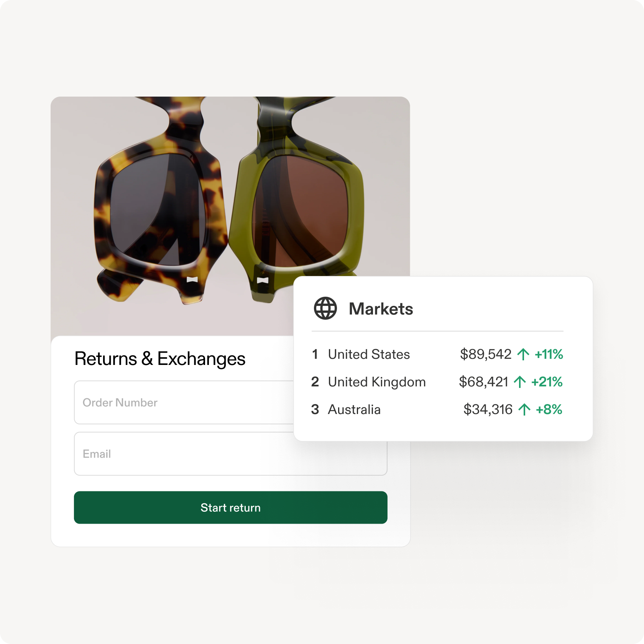
Task: Click the green arrow beside United States
Action: 523,354
